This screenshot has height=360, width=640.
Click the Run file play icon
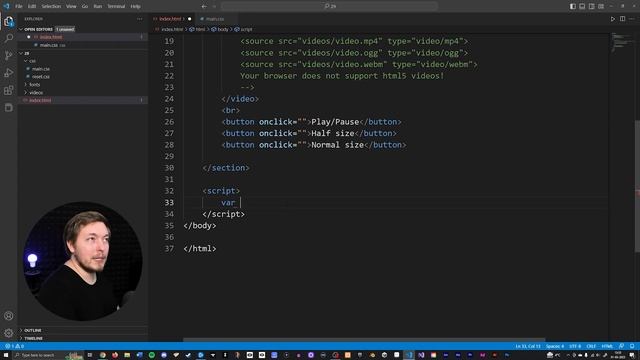click(x=613, y=19)
